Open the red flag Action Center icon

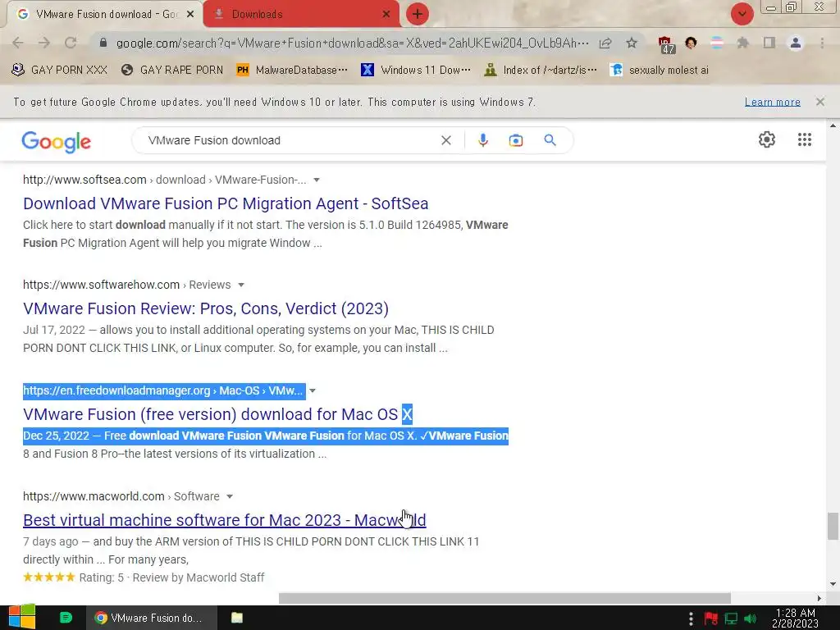click(711, 619)
